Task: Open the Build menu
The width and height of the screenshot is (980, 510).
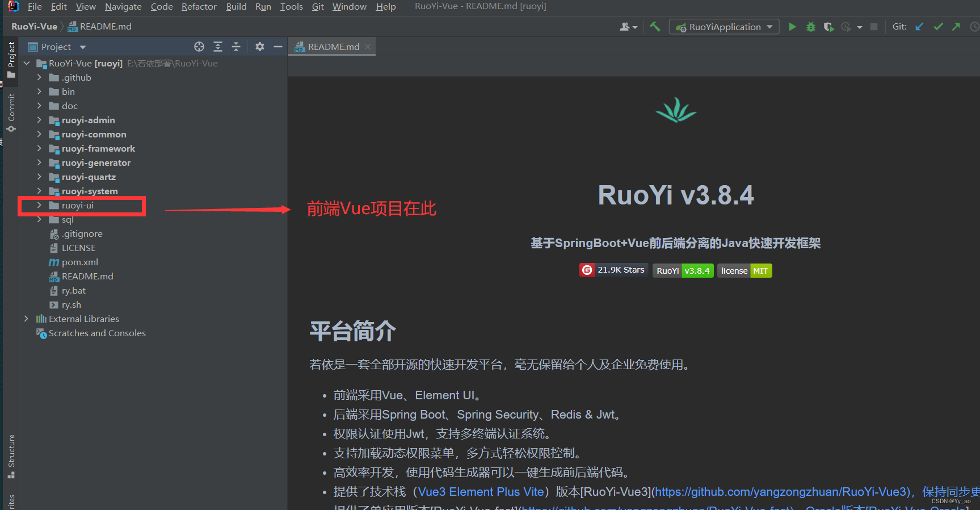Action: [236, 7]
